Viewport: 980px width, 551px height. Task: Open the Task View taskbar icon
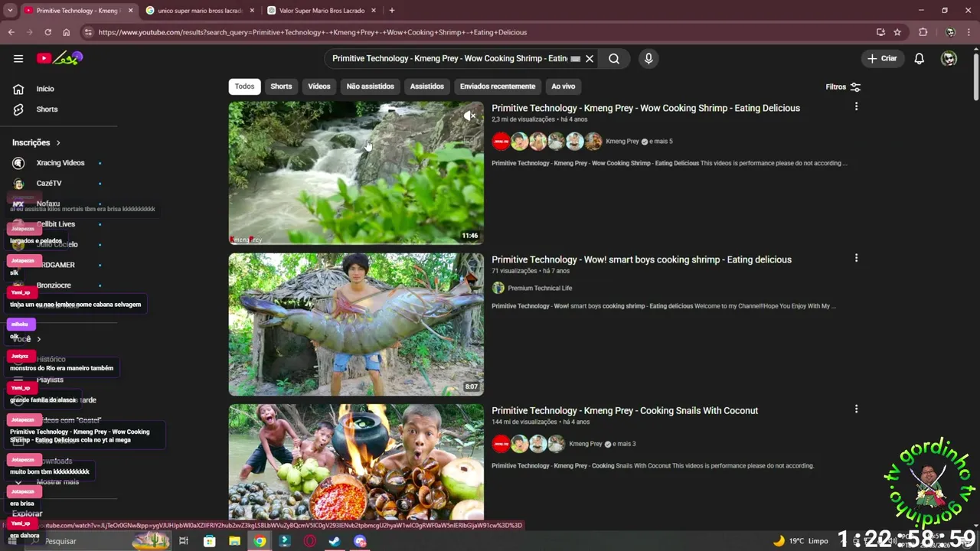coord(184,541)
